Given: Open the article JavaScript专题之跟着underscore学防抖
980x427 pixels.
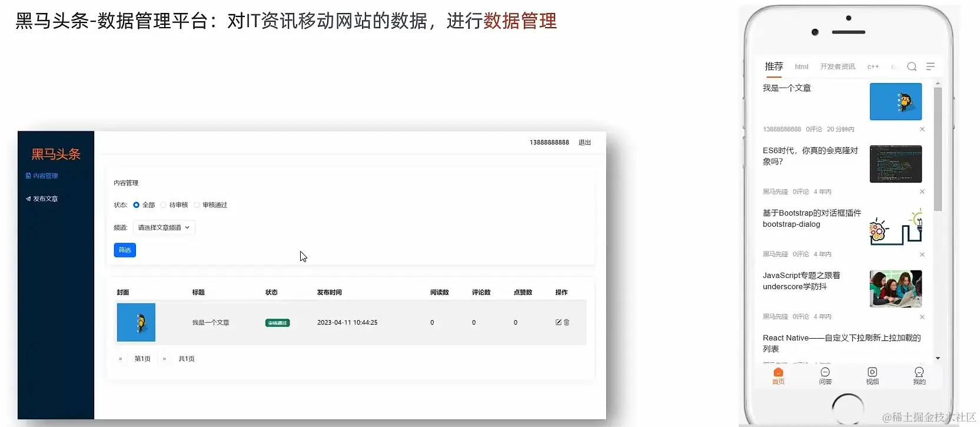Looking at the screenshot, I should coord(802,281).
